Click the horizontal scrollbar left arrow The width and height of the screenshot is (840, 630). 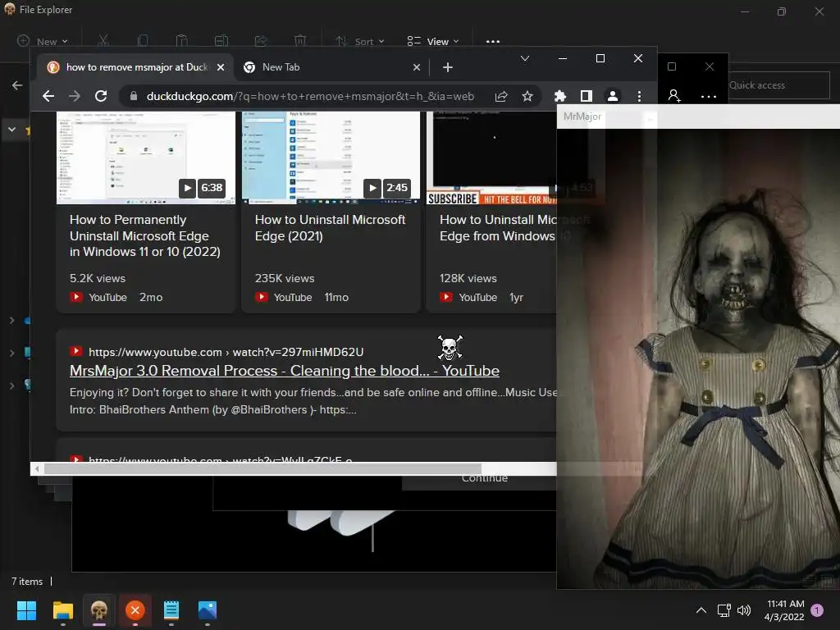(x=37, y=468)
